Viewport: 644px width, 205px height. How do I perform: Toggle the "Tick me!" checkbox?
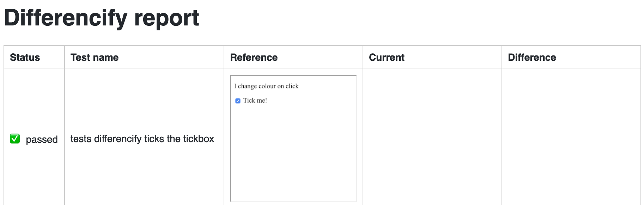(x=238, y=101)
